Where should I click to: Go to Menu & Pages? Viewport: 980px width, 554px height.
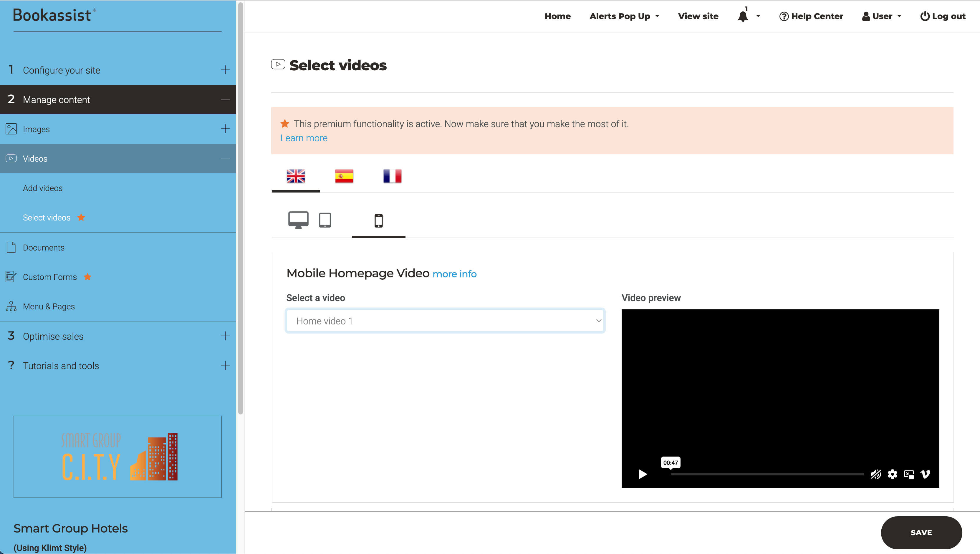point(49,306)
